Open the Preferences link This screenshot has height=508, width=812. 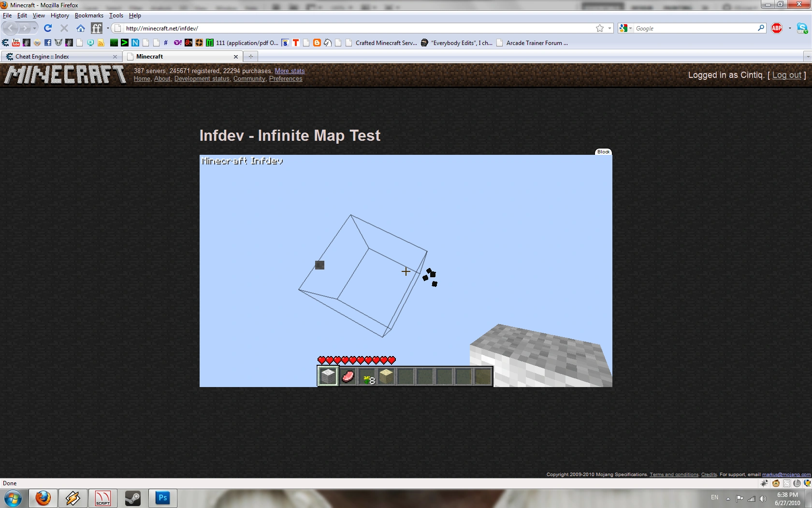pos(286,79)
